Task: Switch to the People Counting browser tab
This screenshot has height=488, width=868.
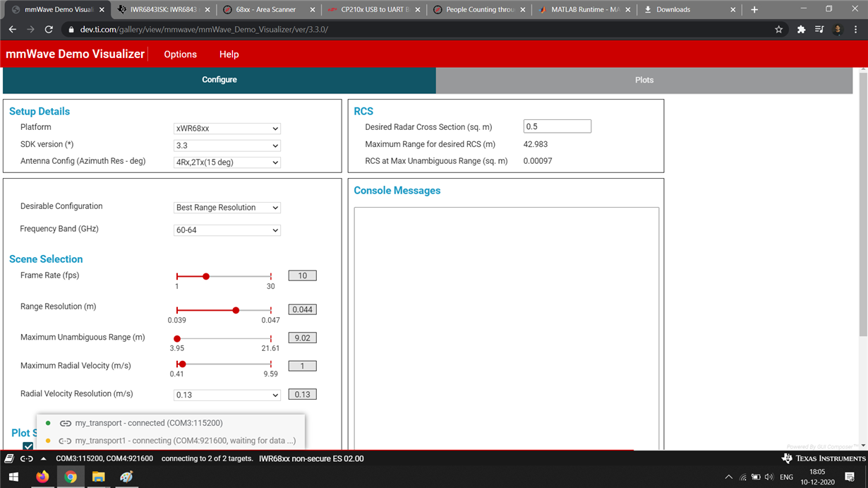Action: [480, 10]
